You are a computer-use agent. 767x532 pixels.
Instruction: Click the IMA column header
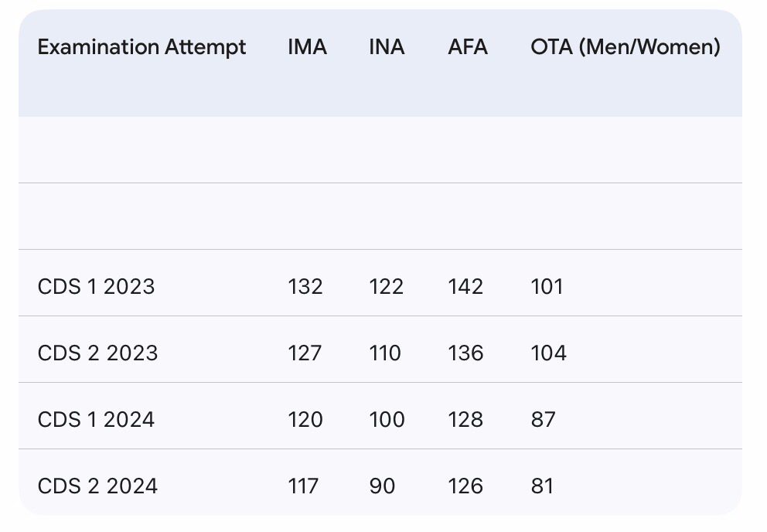pos(307,47)
